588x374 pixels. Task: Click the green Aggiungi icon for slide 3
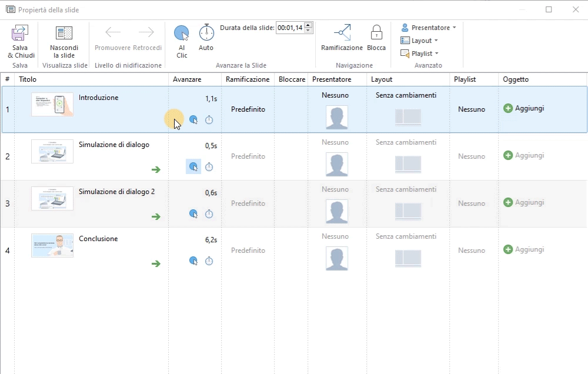(508, 202)
